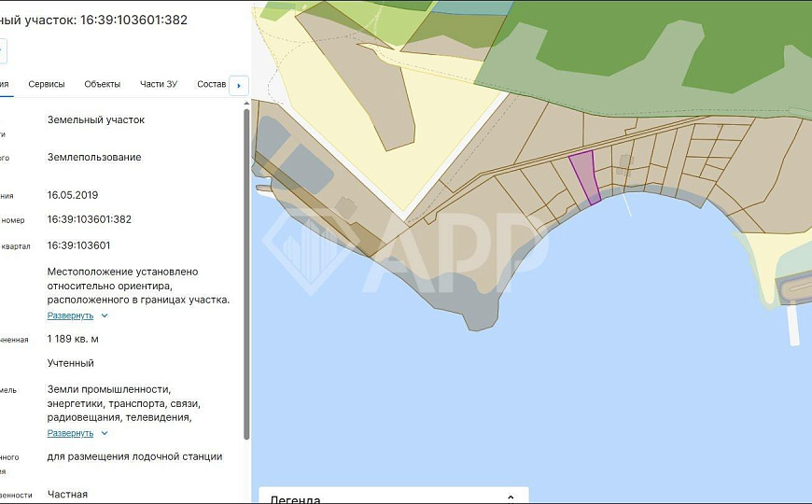Image resolution: width=812 pixels, height=504 pixels.
Task: Open the Объекты tab
Action: tap(103, 84)
